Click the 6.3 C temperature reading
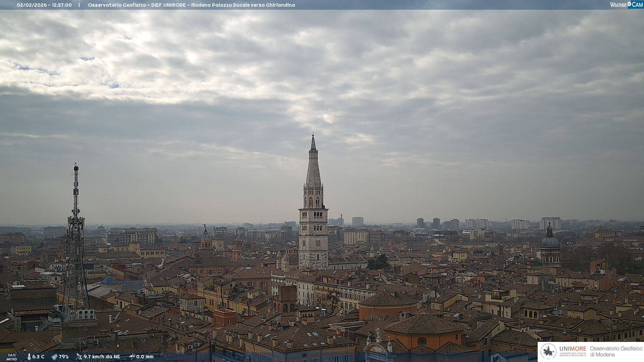 tap(38, 357)
